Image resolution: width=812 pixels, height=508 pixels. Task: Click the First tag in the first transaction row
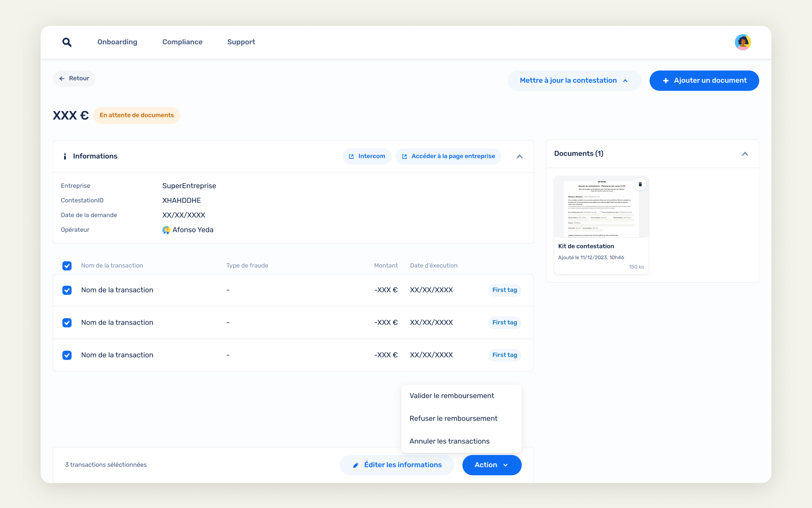505,290
